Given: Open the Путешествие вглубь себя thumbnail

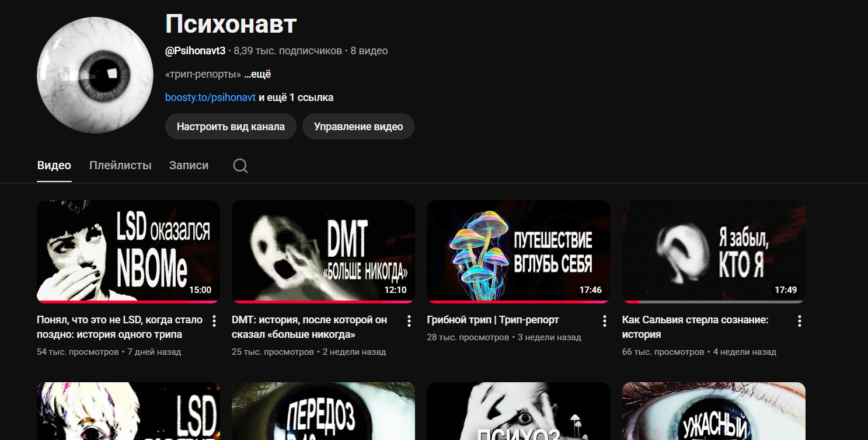Looking at the screenshot, I should pyautogui.click(x=519, y=252).
